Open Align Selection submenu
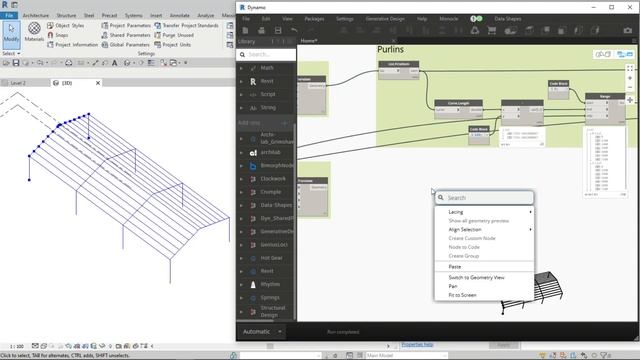This screenshot has height=360, width=640. click(x=484, y=229)
